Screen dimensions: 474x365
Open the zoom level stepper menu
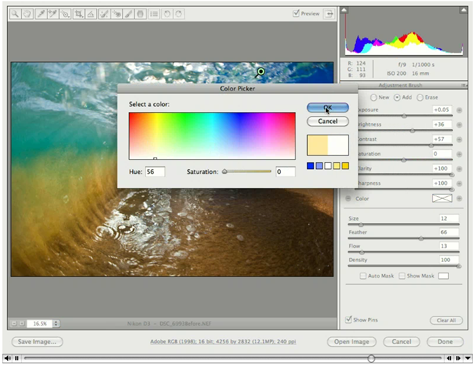click(56, 323)
